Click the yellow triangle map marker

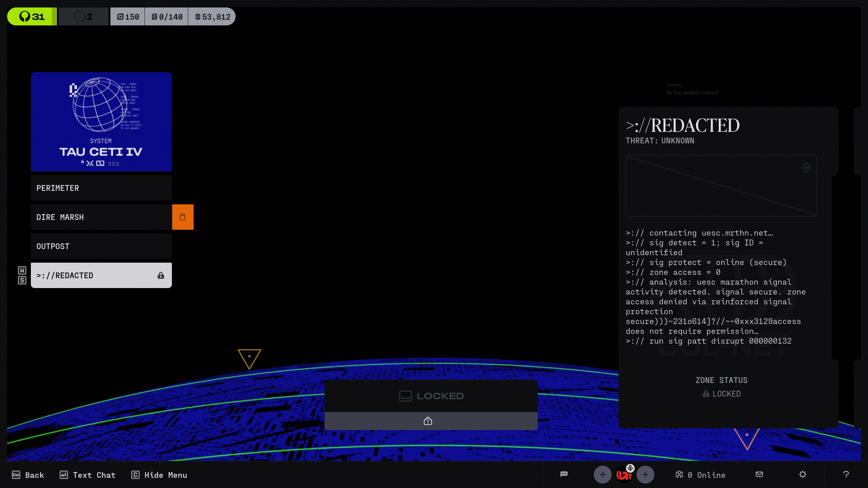[x=249, y=358]
